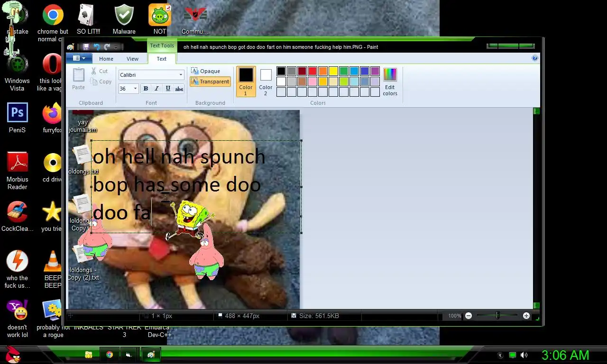Viewport: 607px width, 364px height.
Task: Click the Chrome taskbar button
Action: click(110, 355)
